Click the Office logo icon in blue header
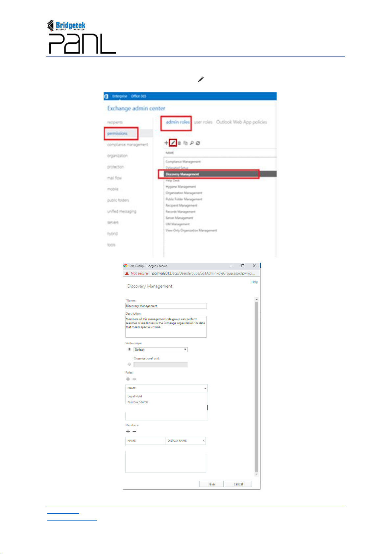392x554 pixels. coord(106,96)
